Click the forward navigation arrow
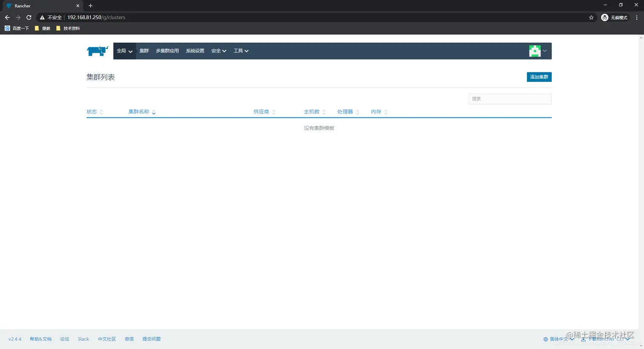Image resolution: width=644 pixels, height=349 pixels. click(18, 17)
